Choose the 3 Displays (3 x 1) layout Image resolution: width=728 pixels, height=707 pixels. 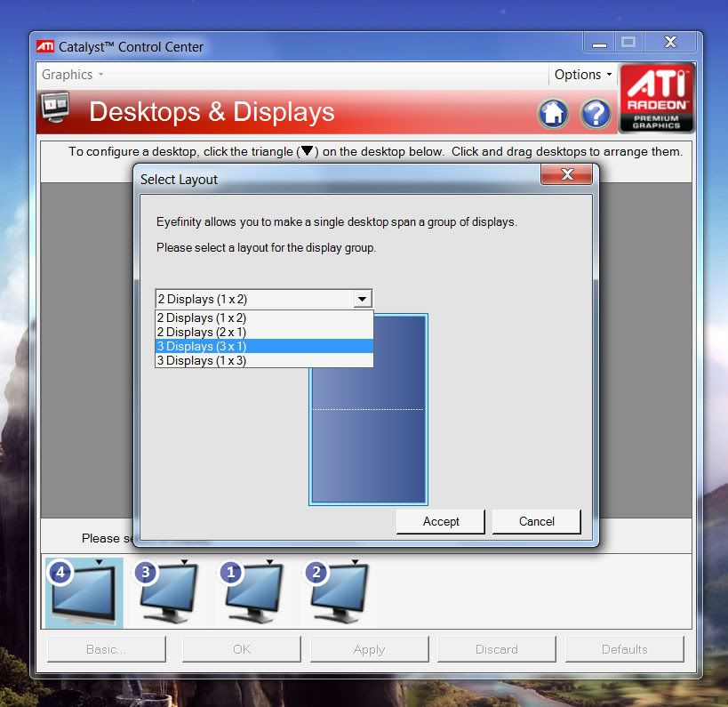pyautogui.click(x=264, y=346)
